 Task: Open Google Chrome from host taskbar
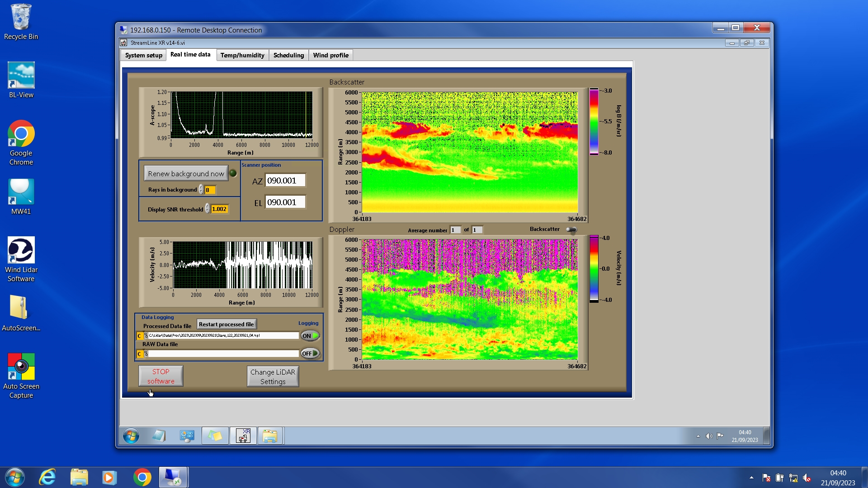coord(142,477)
